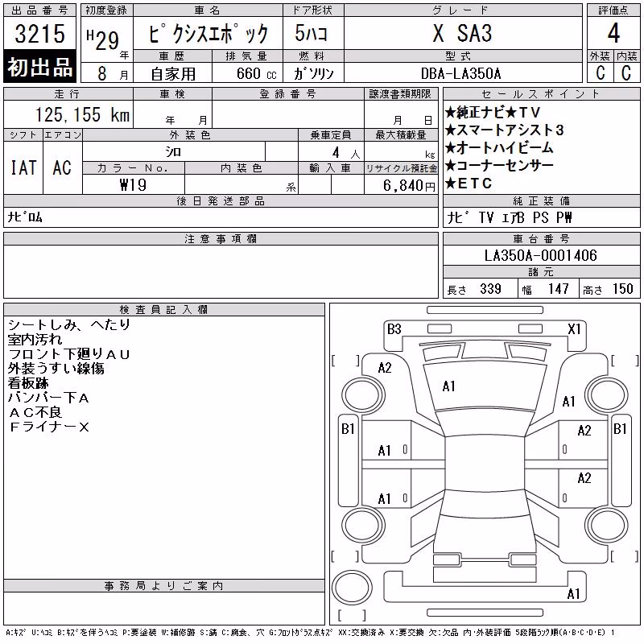Image resolution: width=644 pixels, height=644 pixels.
Task: Select displacement 660 cc
Action: click(256, 73)
